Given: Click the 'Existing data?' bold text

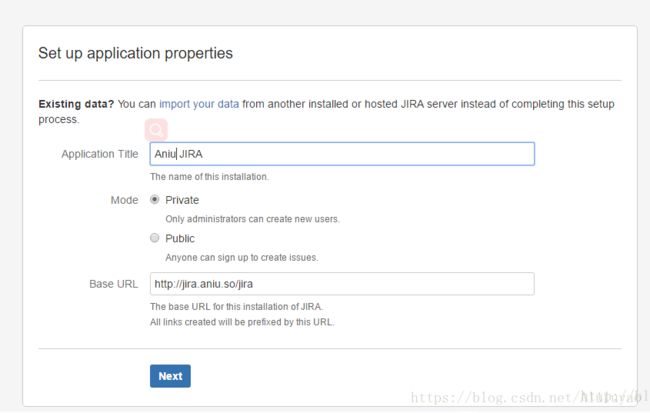Looking at the screenshot, I should 76,104.
